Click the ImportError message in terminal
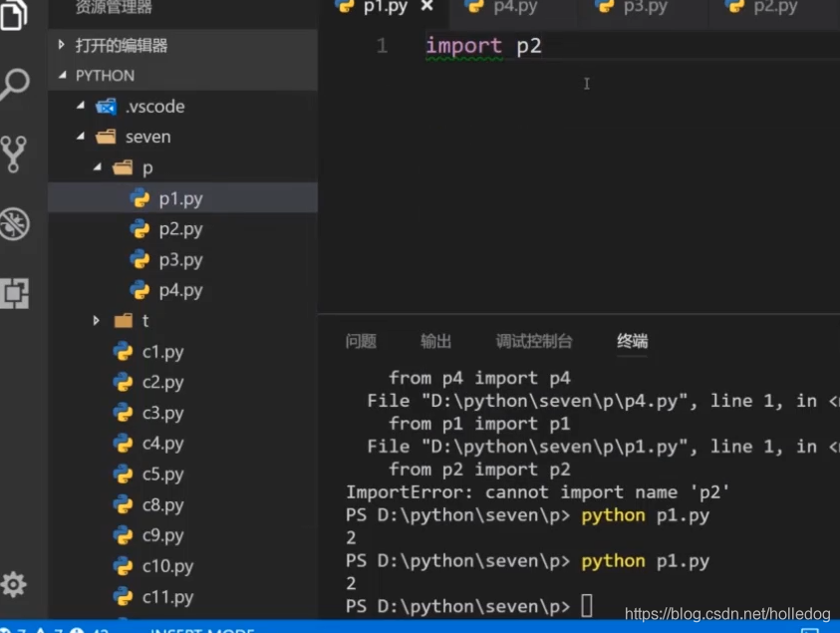Viewport: 840px width, 633px height. [x=537, y=492]
